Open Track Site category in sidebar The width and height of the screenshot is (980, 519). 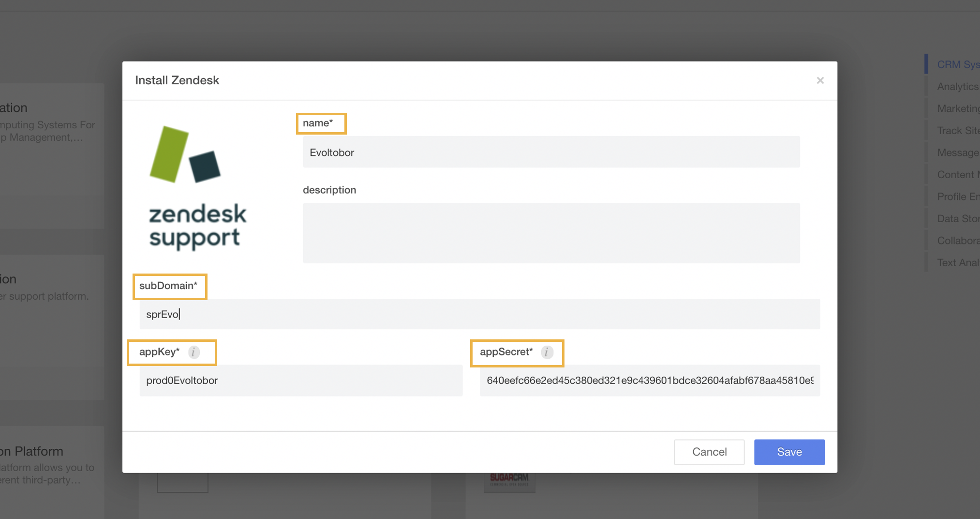958,130
